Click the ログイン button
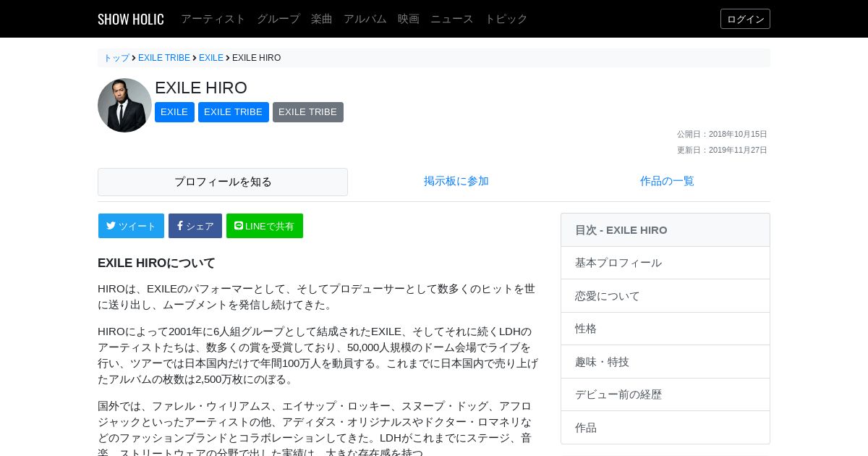 point(745,19)
